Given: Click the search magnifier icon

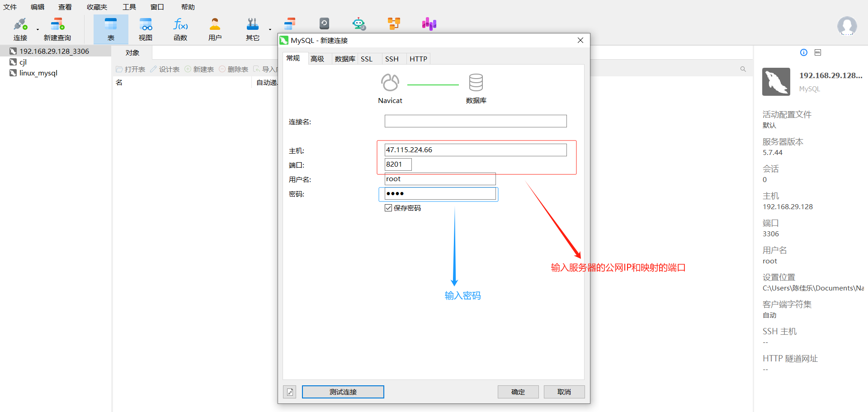Looking at the screenshot, I should [743, 69].
